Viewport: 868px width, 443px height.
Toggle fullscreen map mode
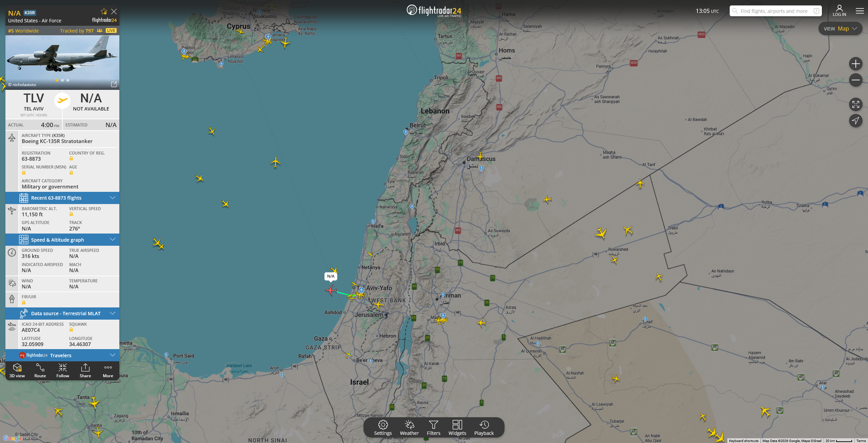pos(855,104)
